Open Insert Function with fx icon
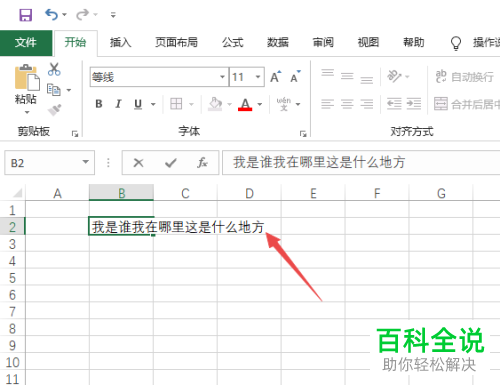 click(x=202, y=163)
